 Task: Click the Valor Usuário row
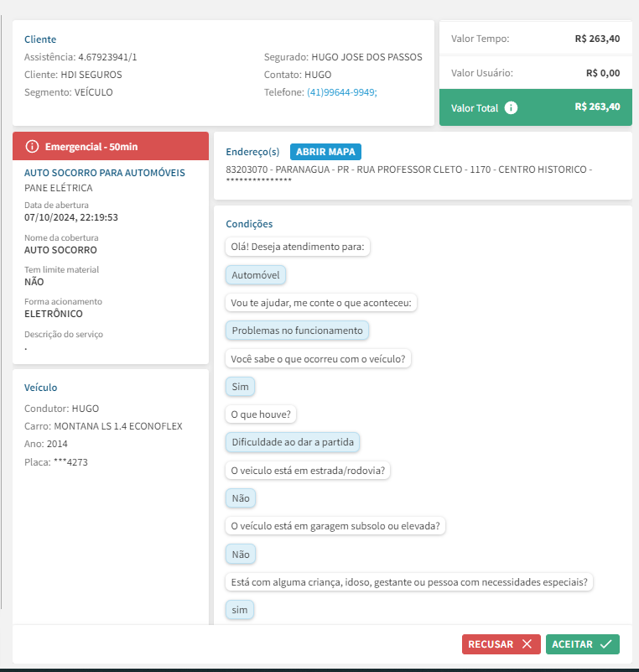pos(535,73)
